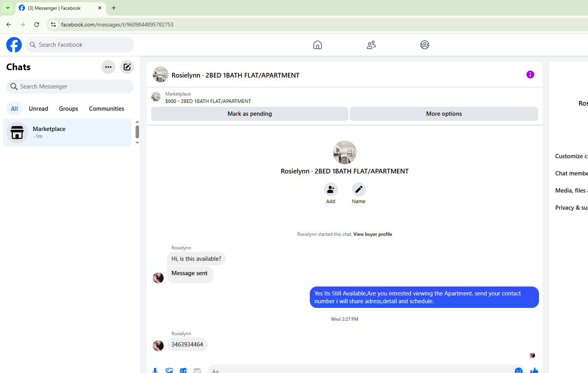
Task: Click the phone number message 3463934464
Action: [x=187, y=345]
